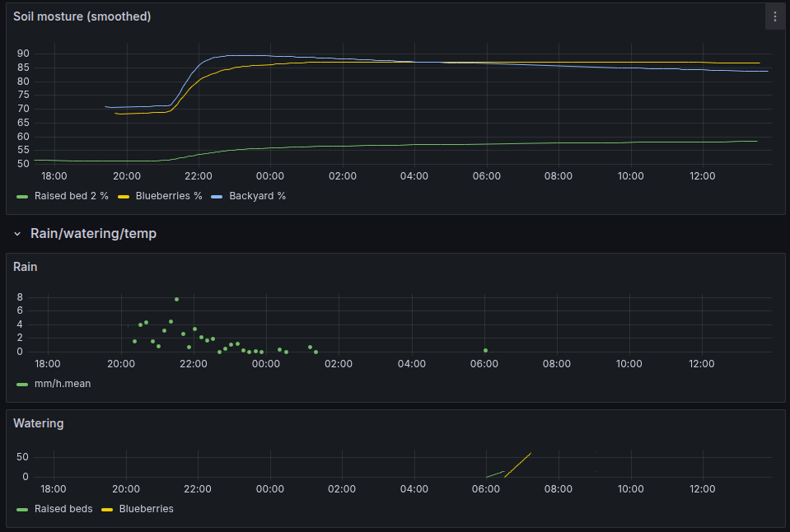Click the isolated rain data point at 06:00
Viewport: 790px width, 532px height.
[486, 350]
